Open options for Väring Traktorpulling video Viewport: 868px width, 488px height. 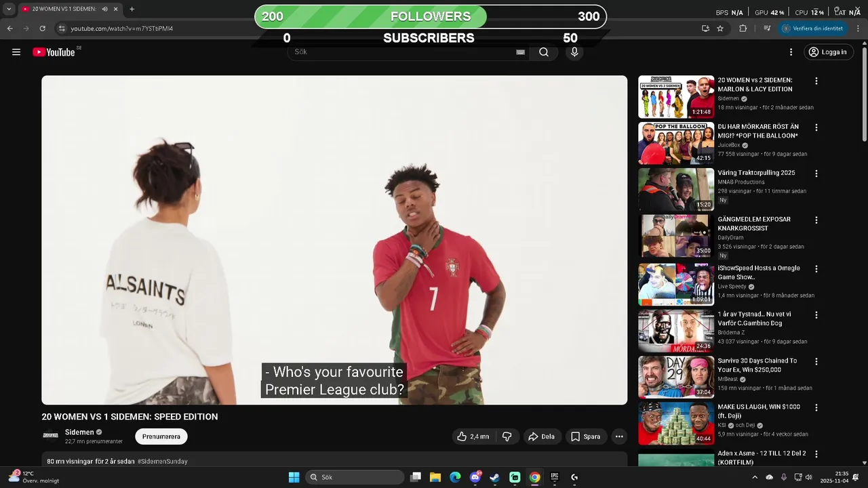pyautogui.click(x=816, y=174)
